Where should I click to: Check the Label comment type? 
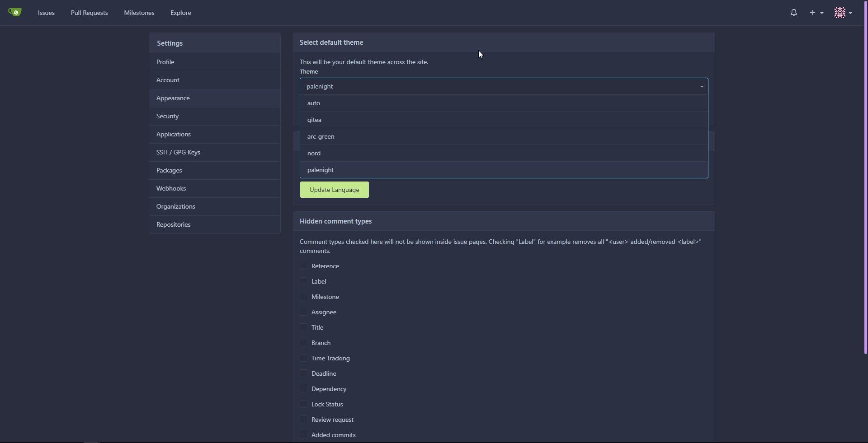[303, 281]
